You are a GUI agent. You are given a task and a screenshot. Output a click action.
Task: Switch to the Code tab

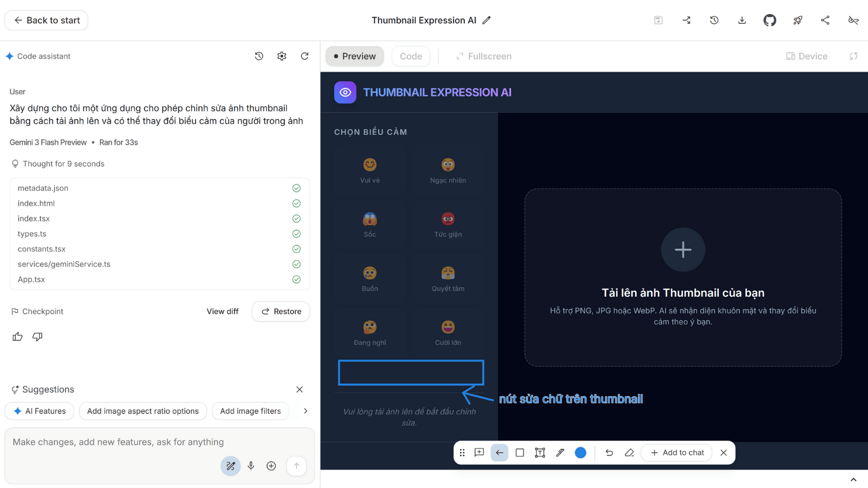point(411,56)
